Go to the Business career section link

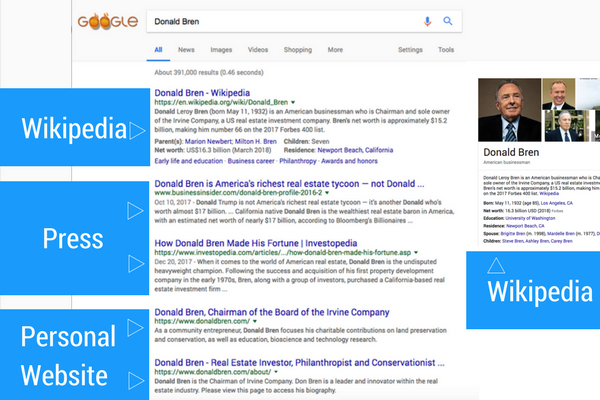(x=251, y=161)
